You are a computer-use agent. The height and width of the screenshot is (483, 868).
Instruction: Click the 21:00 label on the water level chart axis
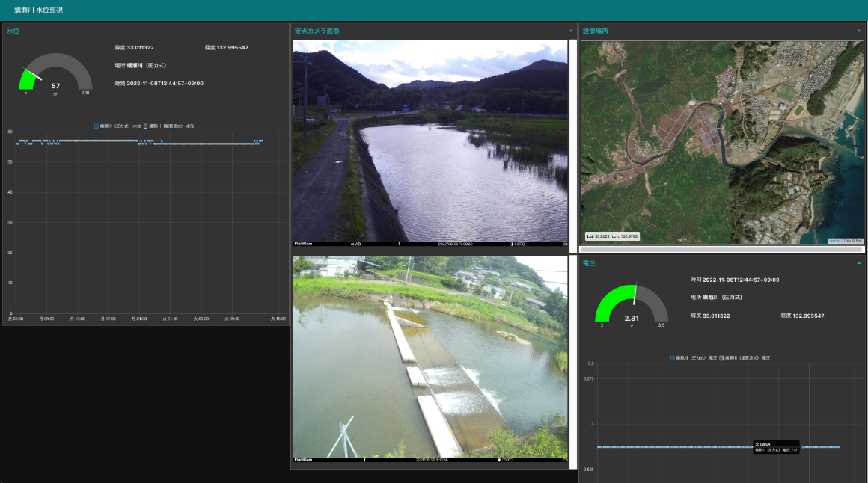(x=139, y=319)
